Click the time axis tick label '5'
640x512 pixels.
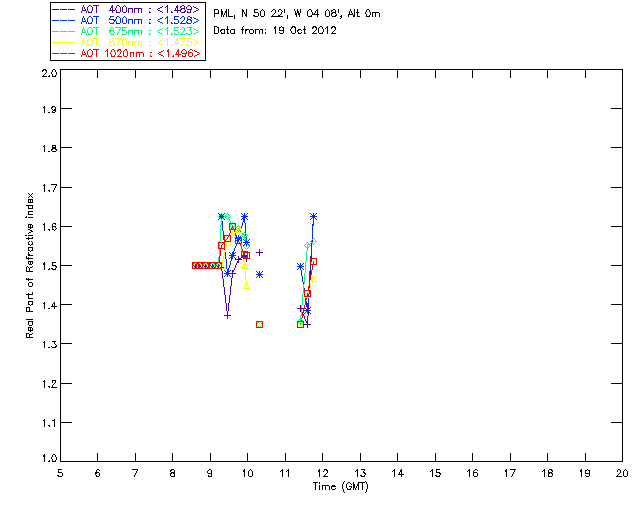click(x=60, y=473)
